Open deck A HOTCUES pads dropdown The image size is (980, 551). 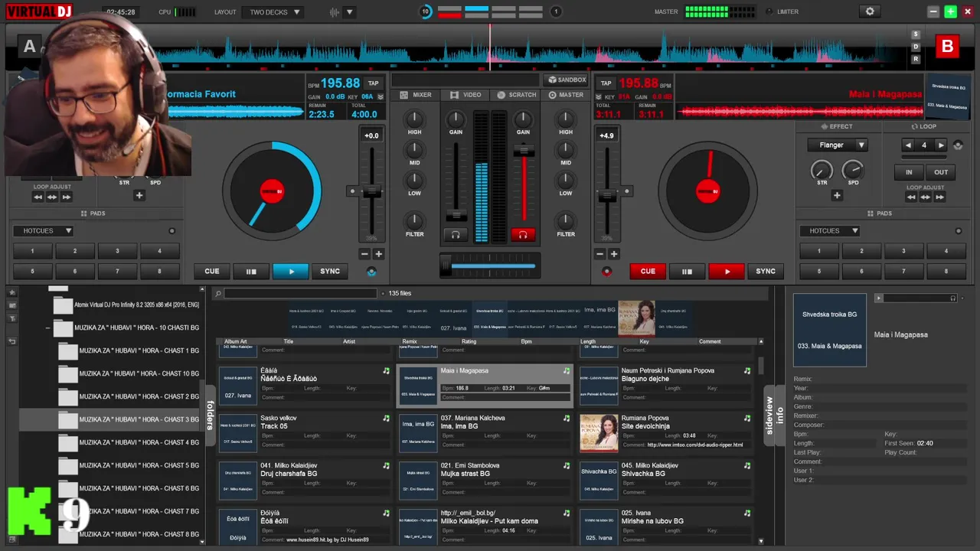tap(43, 230)
